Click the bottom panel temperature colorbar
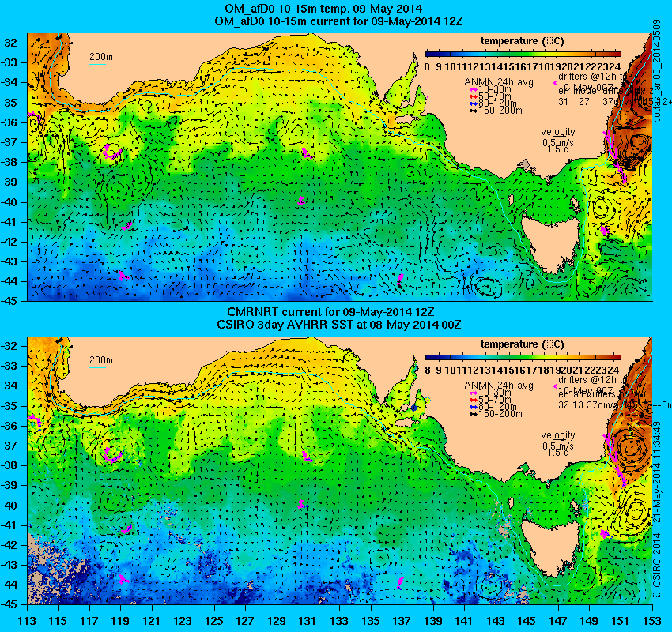The image size is (672, 632). (x=523, y=357)
